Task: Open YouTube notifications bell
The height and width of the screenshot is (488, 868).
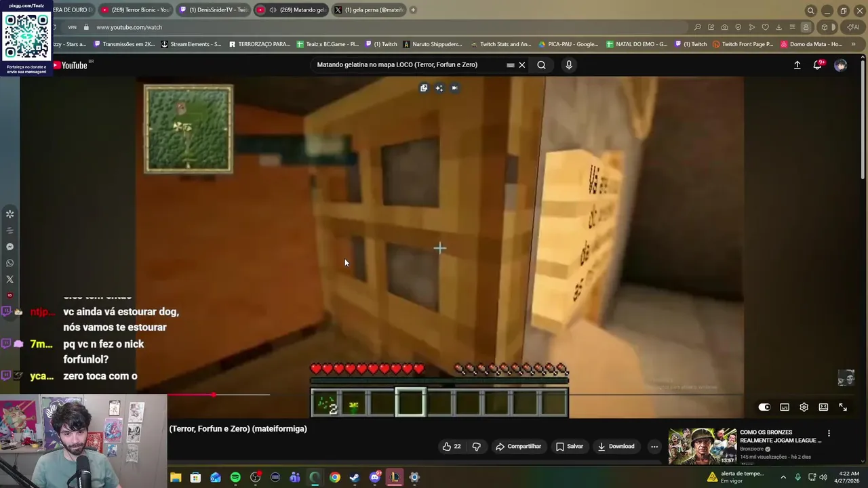Action: (818, 65)
